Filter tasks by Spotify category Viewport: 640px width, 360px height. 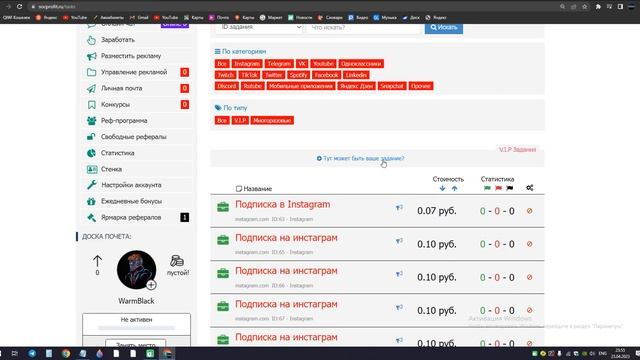click(298, 75)
